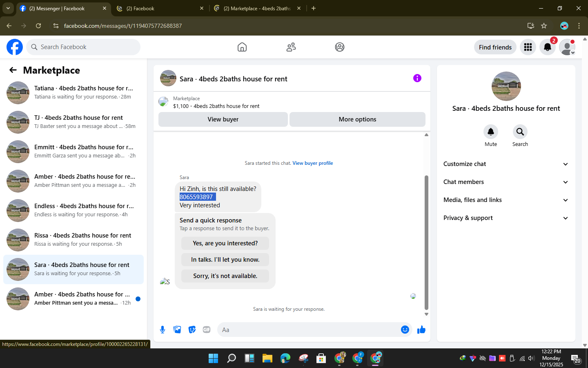Open Windows taskbar search
The height and width of the screenshot is (368, 588).
tap(232, 359)
